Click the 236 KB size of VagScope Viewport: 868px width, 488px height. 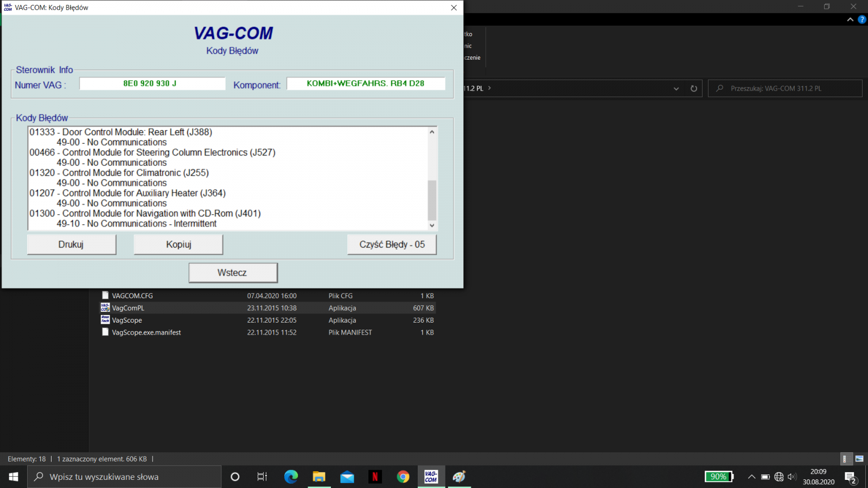coord(423,320)
